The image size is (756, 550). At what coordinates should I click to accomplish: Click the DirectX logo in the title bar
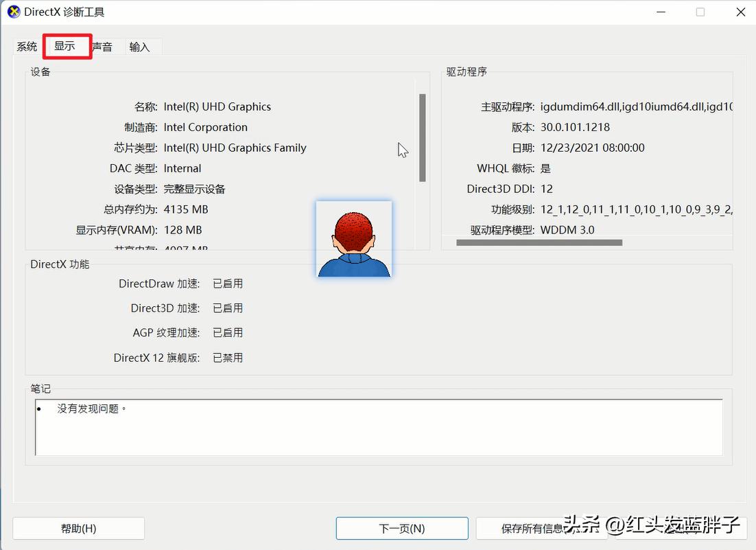click(x=12, y=12)
